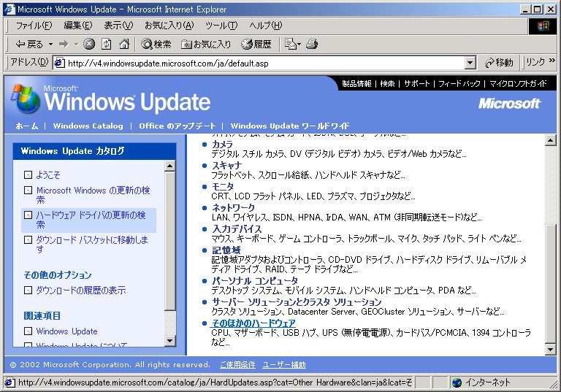Click the 移動 go button
561x392 pixels.
[x=499, y=63]
